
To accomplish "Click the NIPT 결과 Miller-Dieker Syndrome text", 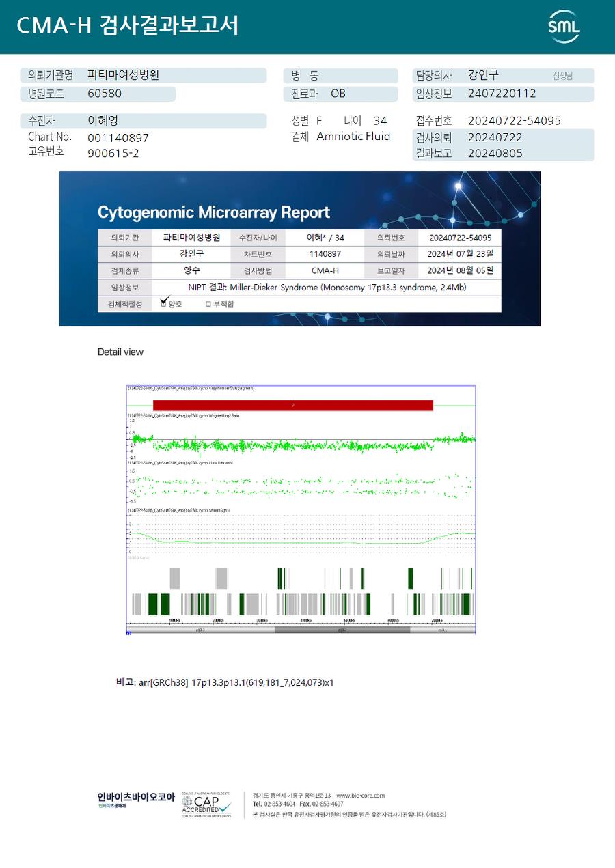I will pyautogui.click(x=327, y=288).
